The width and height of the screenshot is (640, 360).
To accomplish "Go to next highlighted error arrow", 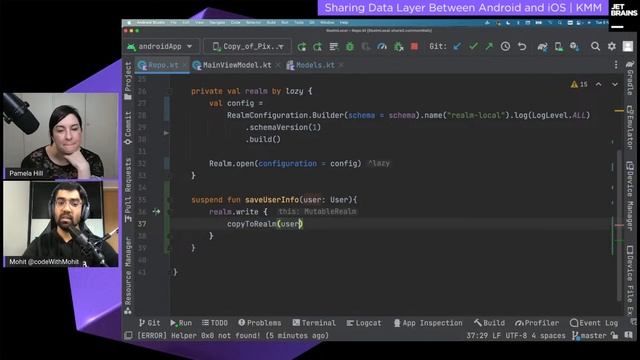I will (615, 84).
